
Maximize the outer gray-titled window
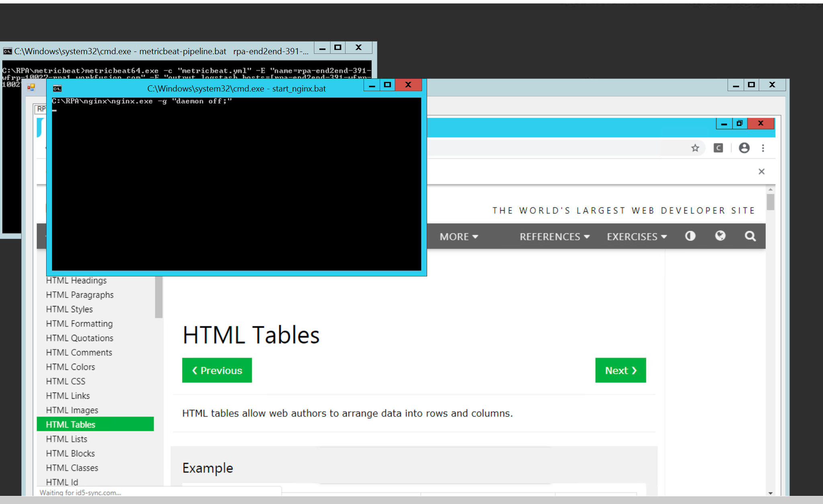point(751,85)
